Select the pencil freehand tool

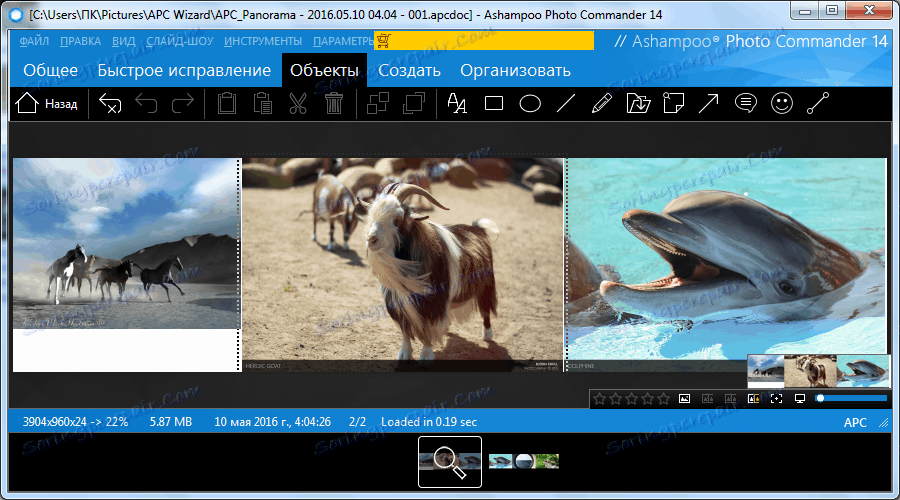coord(602,103)
